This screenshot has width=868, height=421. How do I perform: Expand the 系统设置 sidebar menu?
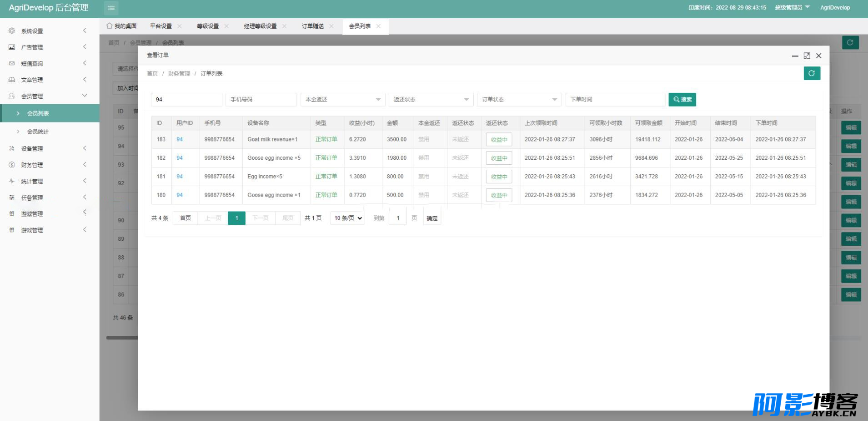pos(50,31)
